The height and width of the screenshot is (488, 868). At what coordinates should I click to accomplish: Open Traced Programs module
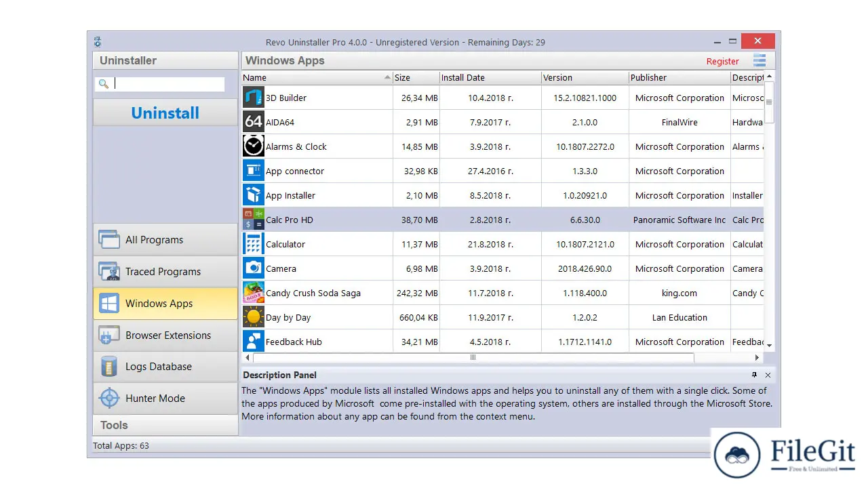[x=165, y=271]
